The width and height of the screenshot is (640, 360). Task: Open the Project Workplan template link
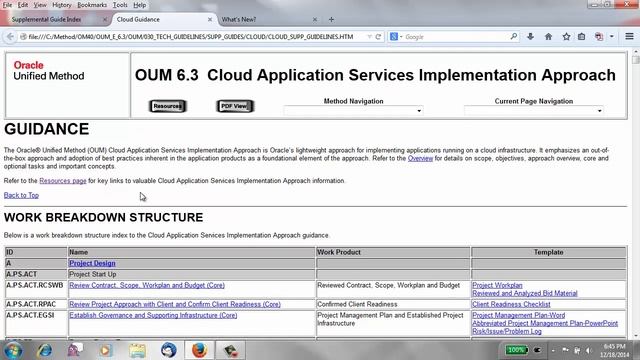(497, 285)
